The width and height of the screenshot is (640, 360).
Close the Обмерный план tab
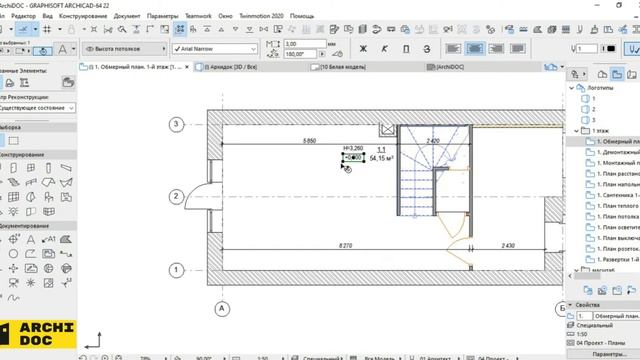click(187, 67)
